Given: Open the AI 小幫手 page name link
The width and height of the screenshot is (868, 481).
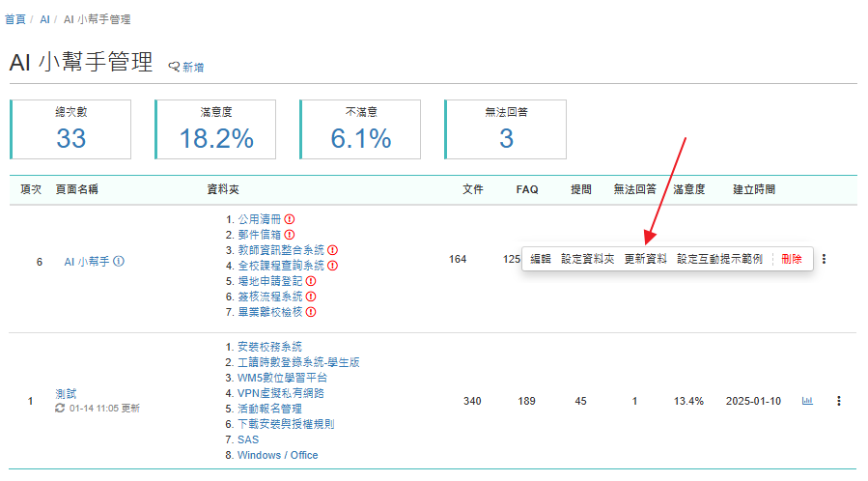Looking at the screenshot, I should pyautogui.click(x=86, y=262).
